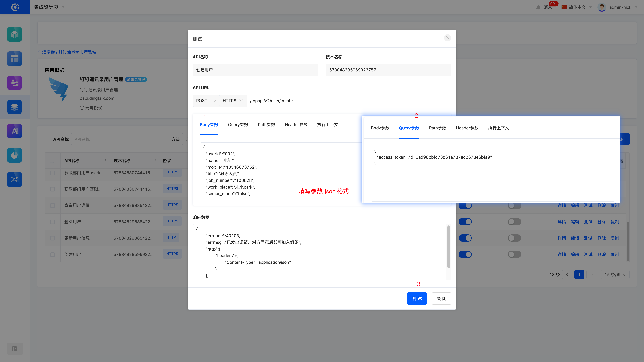Open the shuffle arrows sidebar icon
644x362 pixels.
(14, 179)
